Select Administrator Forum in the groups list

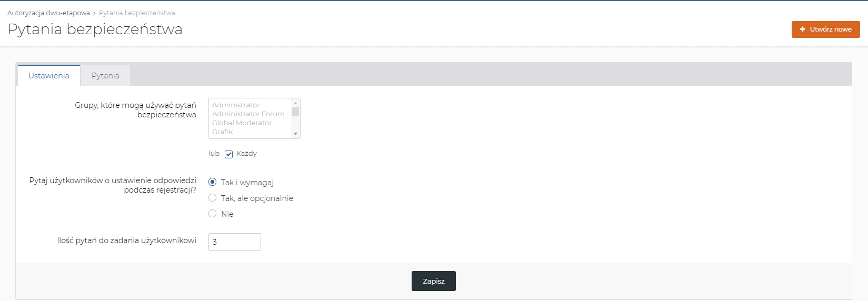tap(248, 114)
